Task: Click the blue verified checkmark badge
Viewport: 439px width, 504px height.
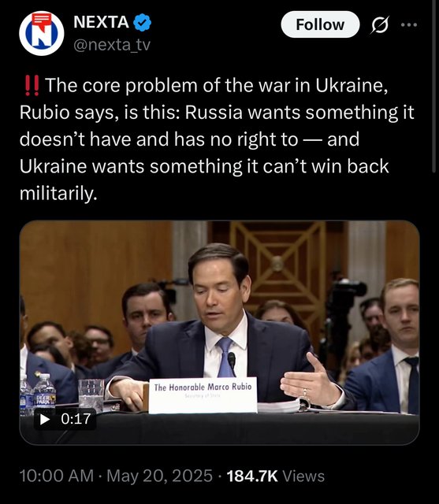Action: 142,23
